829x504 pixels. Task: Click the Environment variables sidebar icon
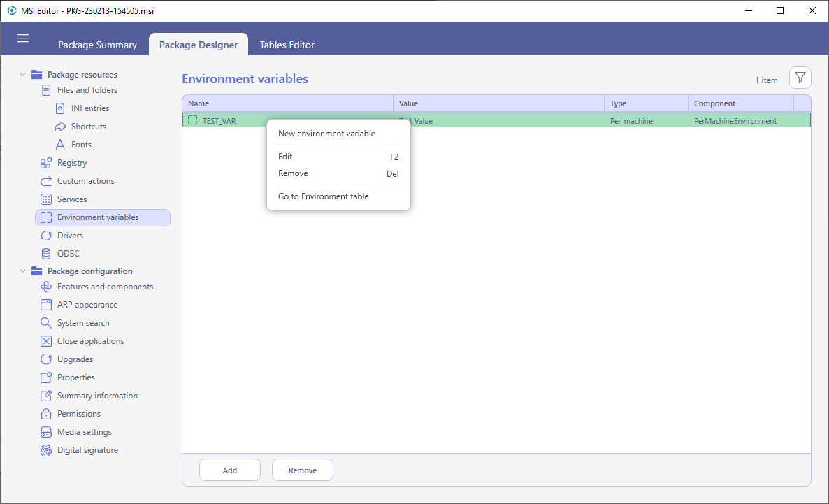click(x=46, y=217)
